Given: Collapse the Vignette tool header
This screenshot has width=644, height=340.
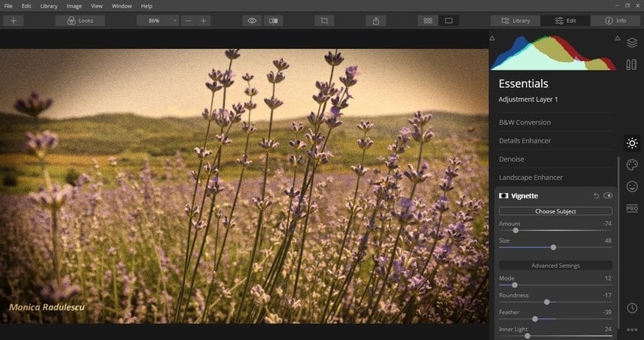Looking at the screenshot, I should pos(524,196).
